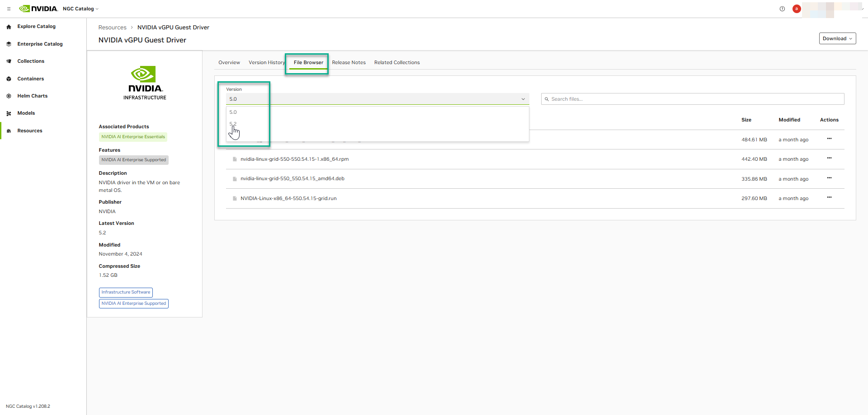Click the gray NVIDIA AI Enterprise Supported feature tag
Image resolution: width=868 pixels, height=415 pixels.
pos(134,160)
